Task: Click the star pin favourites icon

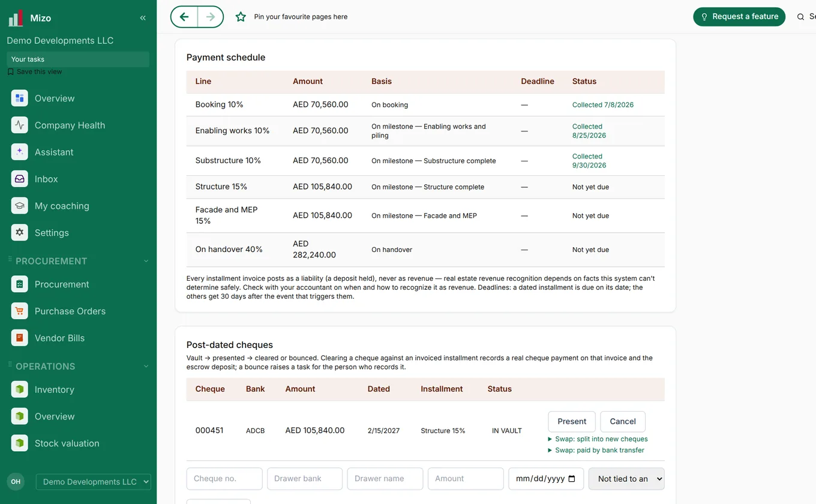Action: pyautogui.click(x=241, y=17)
